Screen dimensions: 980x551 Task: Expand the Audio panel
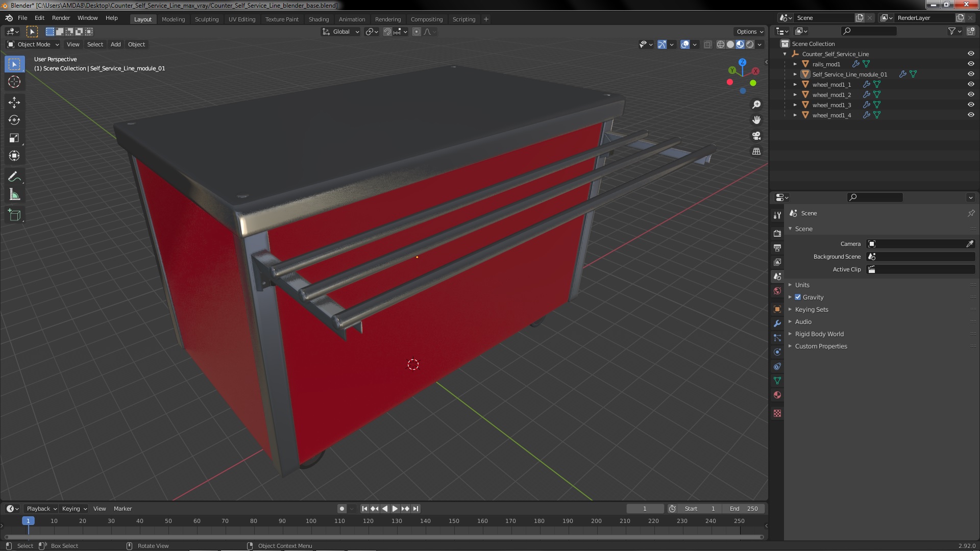pyautogui.click(x=803, y=321)
